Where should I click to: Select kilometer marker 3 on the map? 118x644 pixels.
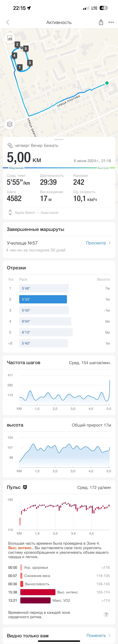coord(30,63)
